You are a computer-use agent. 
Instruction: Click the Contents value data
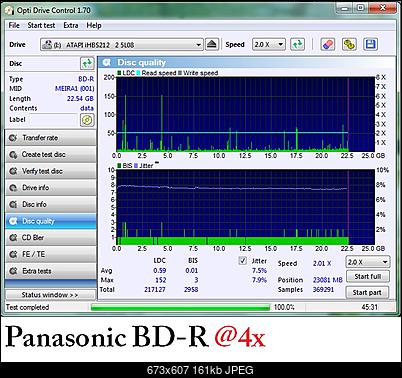click(87, 108)
